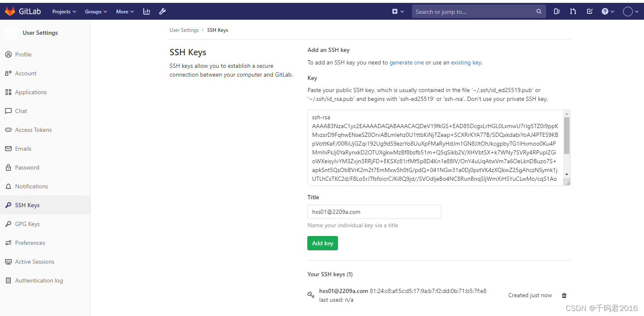
Task: Open the Admin Area wrench icon
Action: click(x=162, y=11)
